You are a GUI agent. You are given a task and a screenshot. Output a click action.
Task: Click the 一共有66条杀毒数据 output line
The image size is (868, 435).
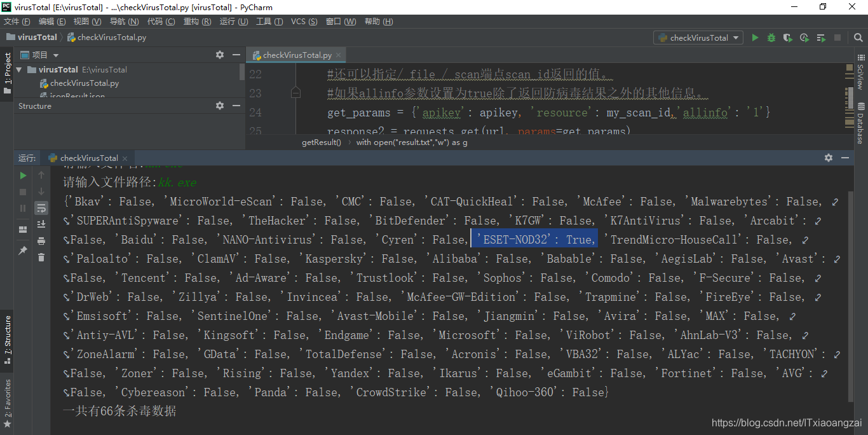point(119,411)
